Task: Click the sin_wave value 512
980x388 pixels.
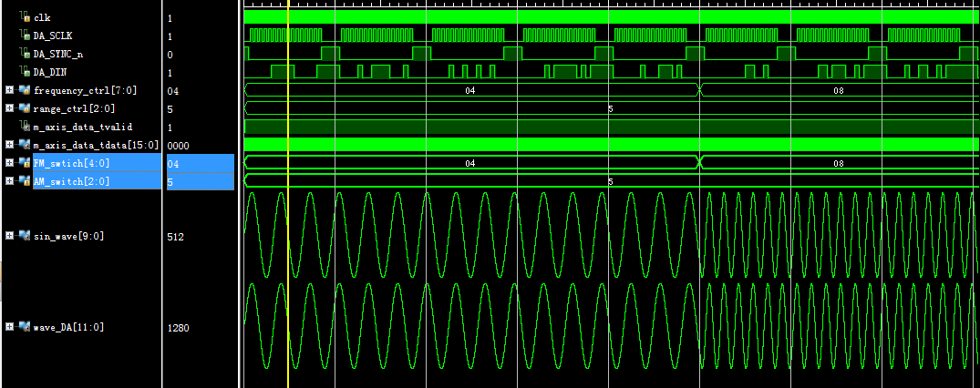Action: (176, 237)
